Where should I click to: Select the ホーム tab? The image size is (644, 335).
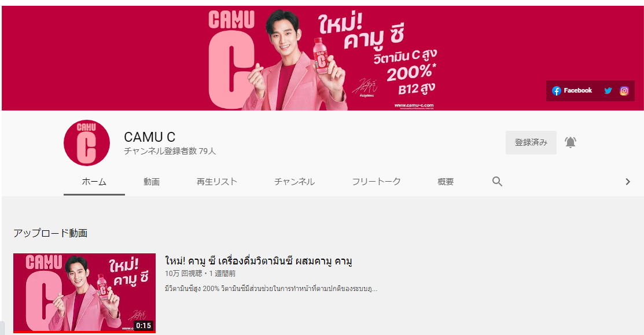coord(94,182)
